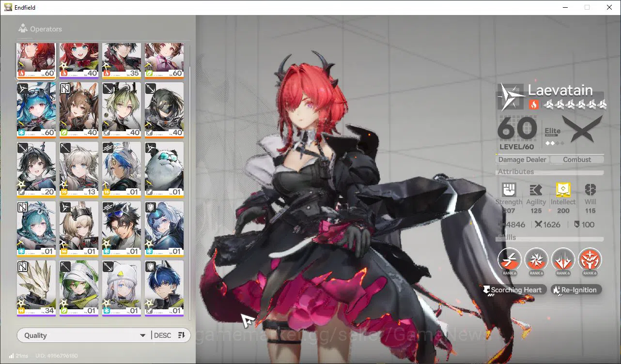This screenshot has height=364, width=621.
Task: Select teal-haired operator with hat, level 01
Action: (x=36, y=229)
